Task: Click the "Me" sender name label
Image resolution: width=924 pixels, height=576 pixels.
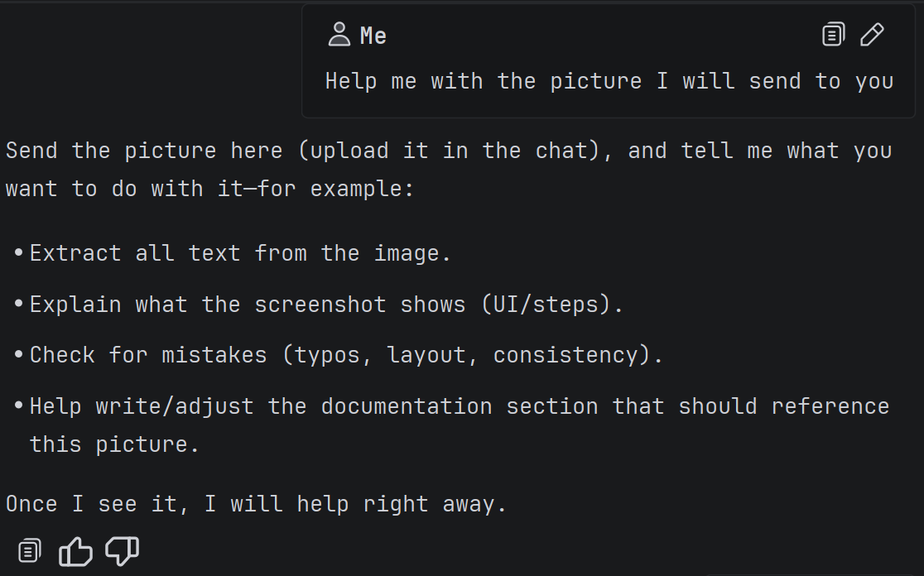Action: [x=373, y=36]
